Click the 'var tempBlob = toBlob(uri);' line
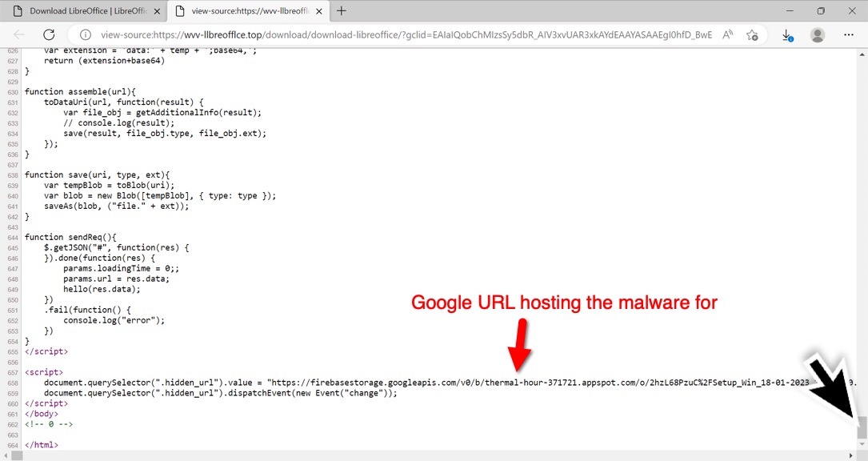868x461 pixels. [x=109, y=185]
